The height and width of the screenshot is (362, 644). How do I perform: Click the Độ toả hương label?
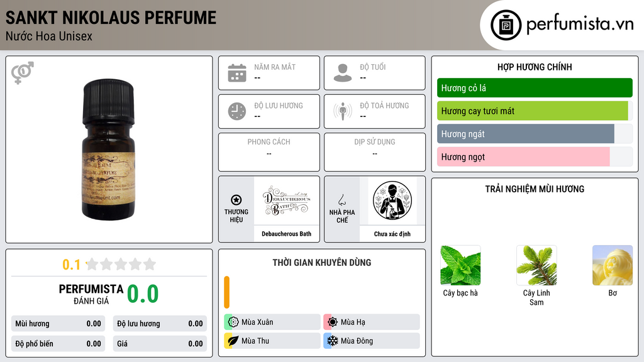coord(384,106)
